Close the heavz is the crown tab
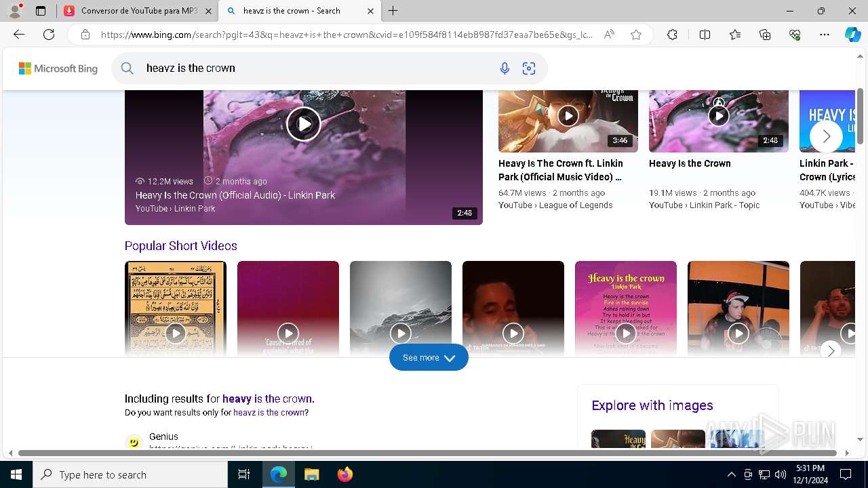 (x=370, y=11)
